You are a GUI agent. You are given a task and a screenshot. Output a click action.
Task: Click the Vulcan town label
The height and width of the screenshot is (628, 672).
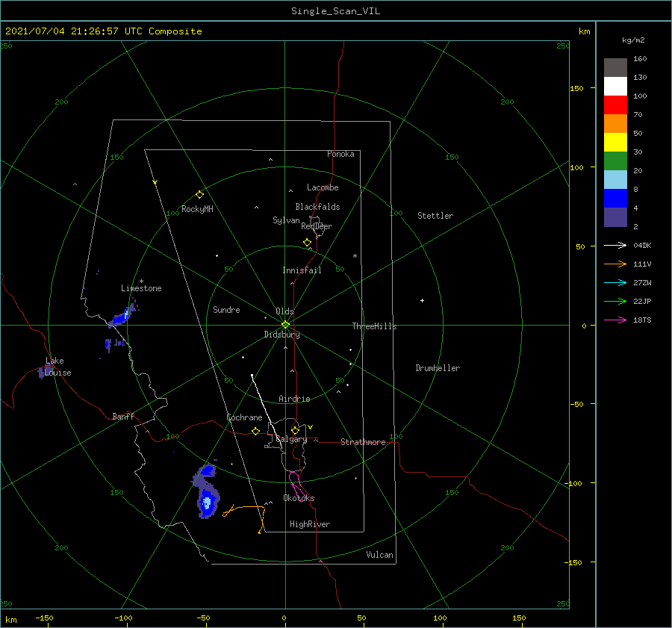pyautogui.click(x=379, y=555)
